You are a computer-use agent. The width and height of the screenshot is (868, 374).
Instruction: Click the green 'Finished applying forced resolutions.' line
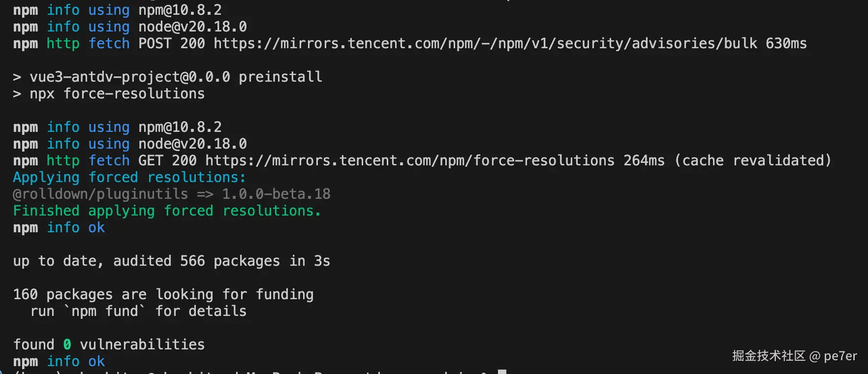point(167,211)
